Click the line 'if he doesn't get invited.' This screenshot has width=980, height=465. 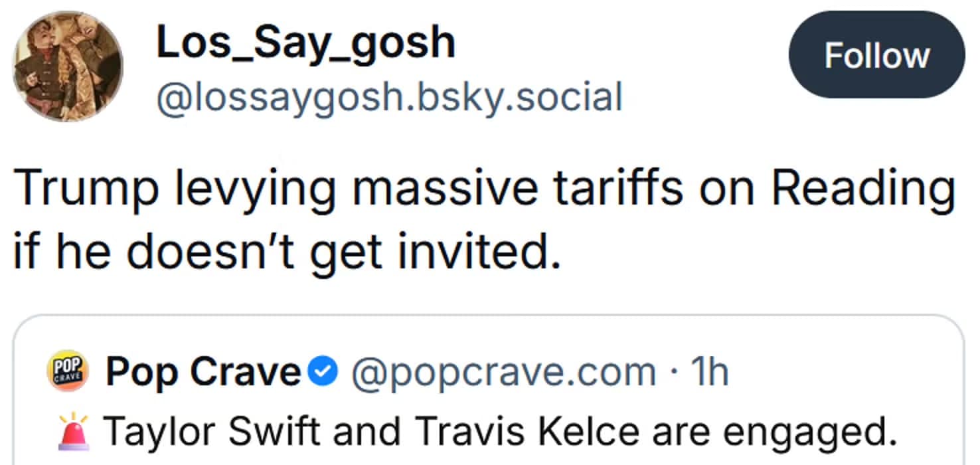pyautogui.click(x=282, y=255)
